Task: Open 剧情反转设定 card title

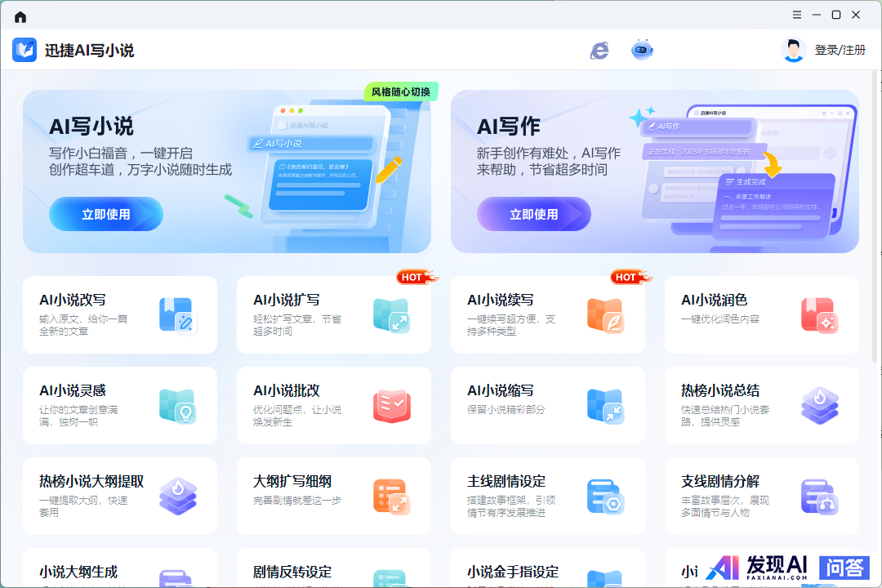Action: tap(292, 572)
